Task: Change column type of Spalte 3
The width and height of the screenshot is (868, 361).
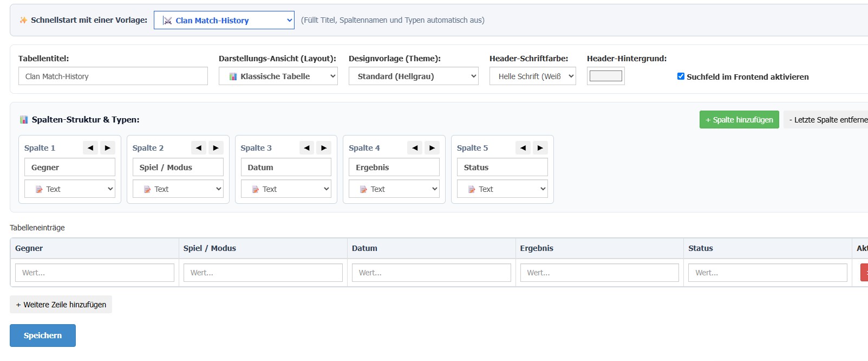Action: pyautogui.click(x=286, y=189)
